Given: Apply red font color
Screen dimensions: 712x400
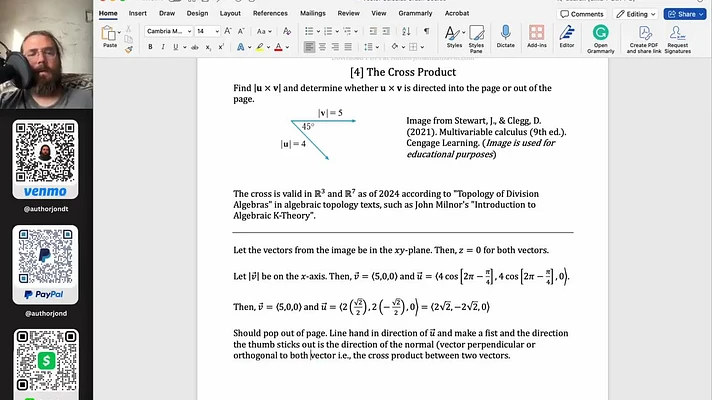Looking at the screenshot, I should [x=278, y=47].
